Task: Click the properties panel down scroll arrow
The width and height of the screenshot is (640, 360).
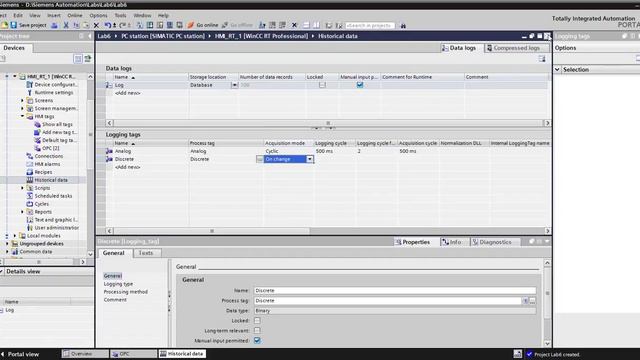Action: tap(547, 344)
